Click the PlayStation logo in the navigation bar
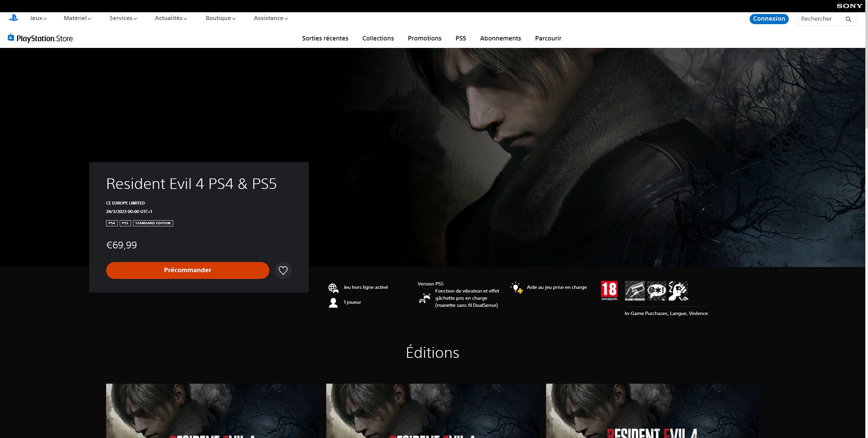 (x=14, y=18)
